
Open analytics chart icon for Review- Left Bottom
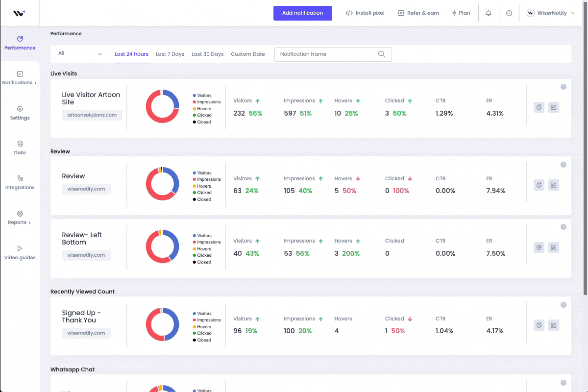click(539, 247)
